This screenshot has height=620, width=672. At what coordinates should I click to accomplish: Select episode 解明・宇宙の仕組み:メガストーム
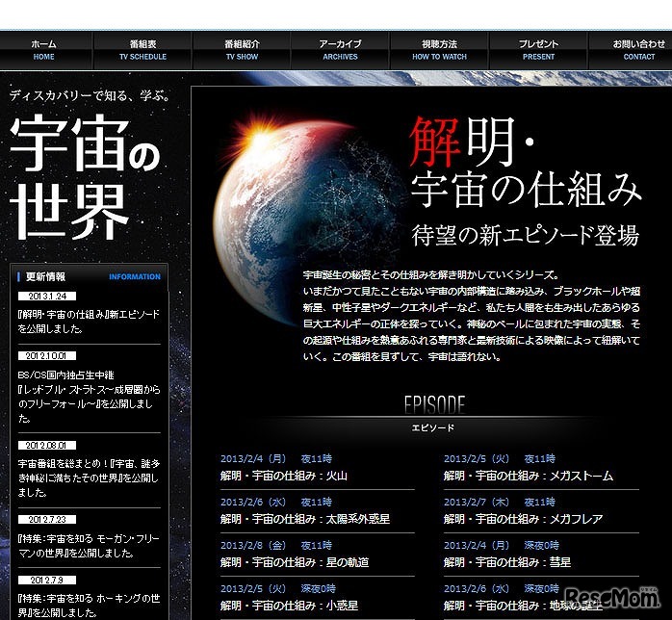click(528, 476)
